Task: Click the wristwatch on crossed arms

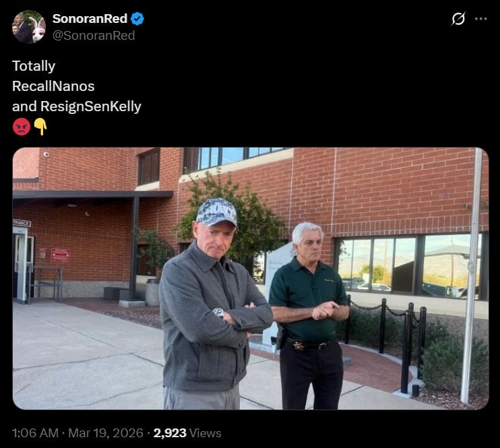Action: [x=219, y=313]
